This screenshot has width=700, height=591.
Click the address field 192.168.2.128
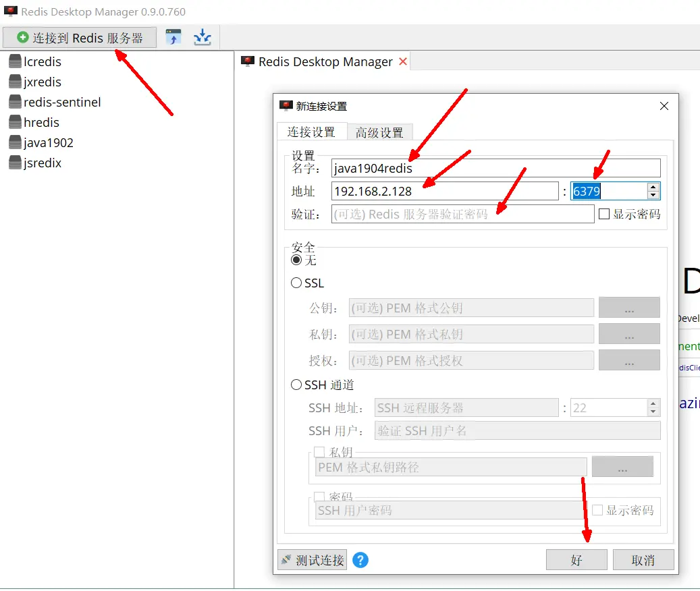pyautogui.click(x=445, y=192)
